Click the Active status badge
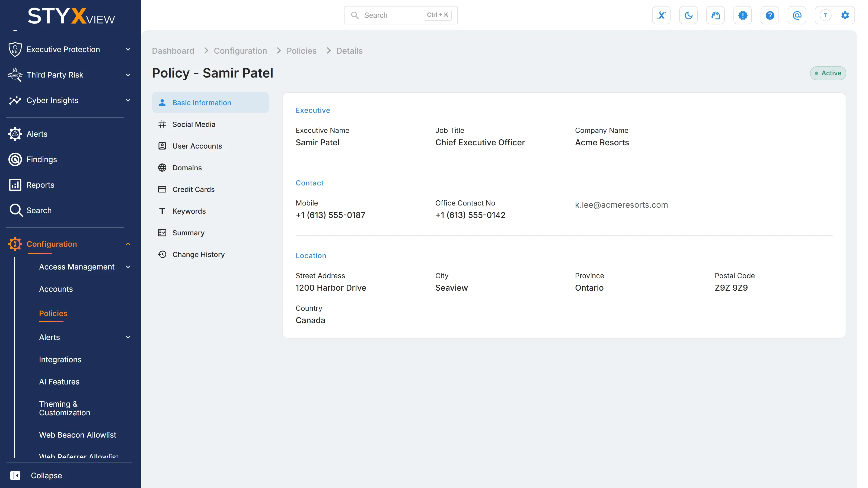This screenshot has height=488, width=868. pyautogui.click(x=828, y=73)
